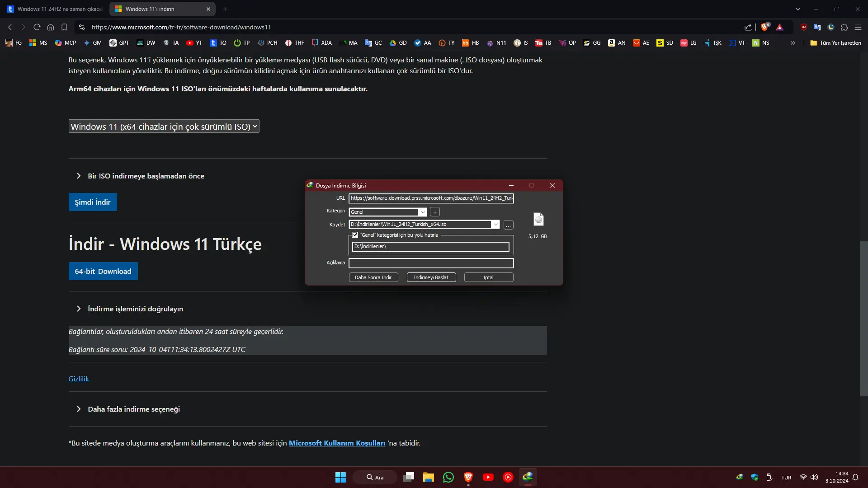Switch to Windows 11 24H2 ne zaman tab
The width and height of the screenshot is (868, 488).
pos(55,9)
